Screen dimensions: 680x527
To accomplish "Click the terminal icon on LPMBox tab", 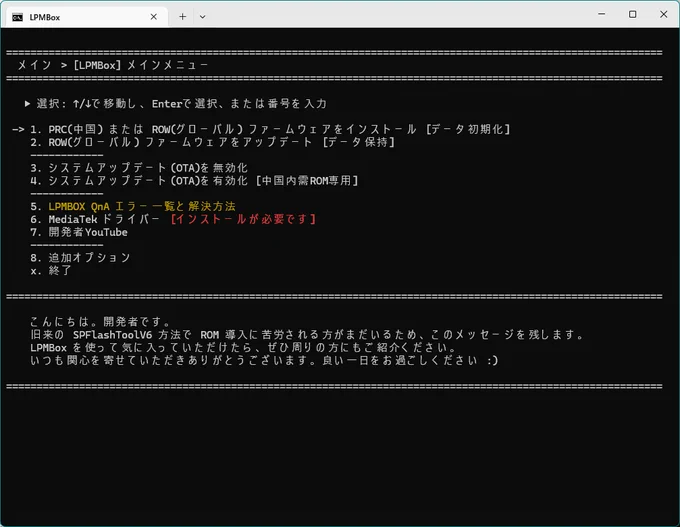I will click(x=17, y=17).
